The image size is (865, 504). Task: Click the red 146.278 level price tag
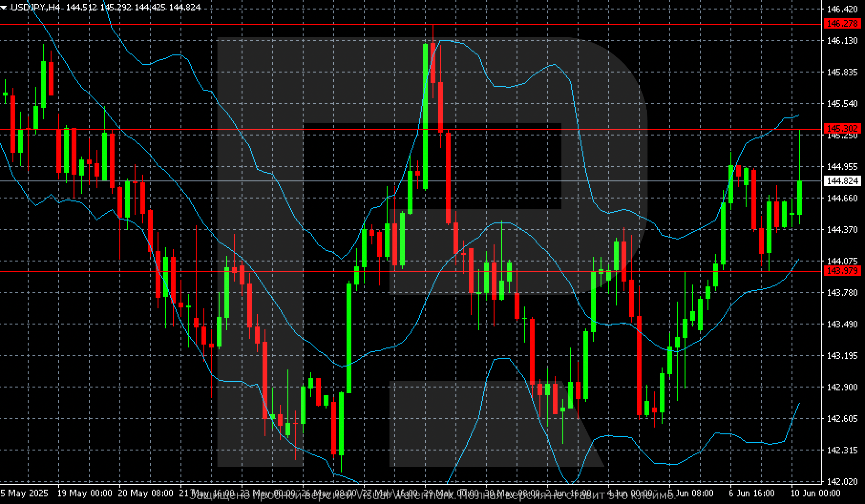843,23
